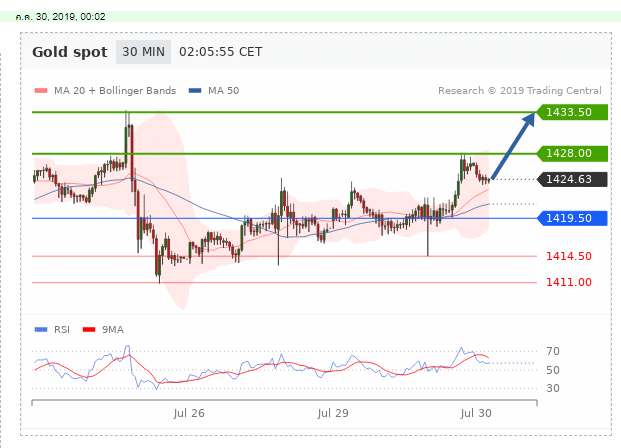Click the Jul 26 date axis label

pyautogui.click(x=189, y=414)
